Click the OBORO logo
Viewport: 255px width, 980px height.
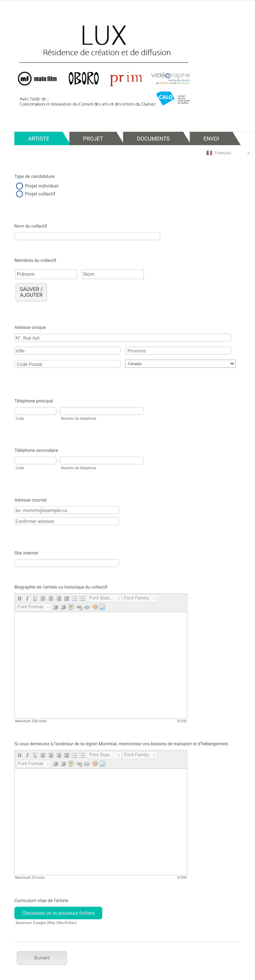[x=84, y=78]
